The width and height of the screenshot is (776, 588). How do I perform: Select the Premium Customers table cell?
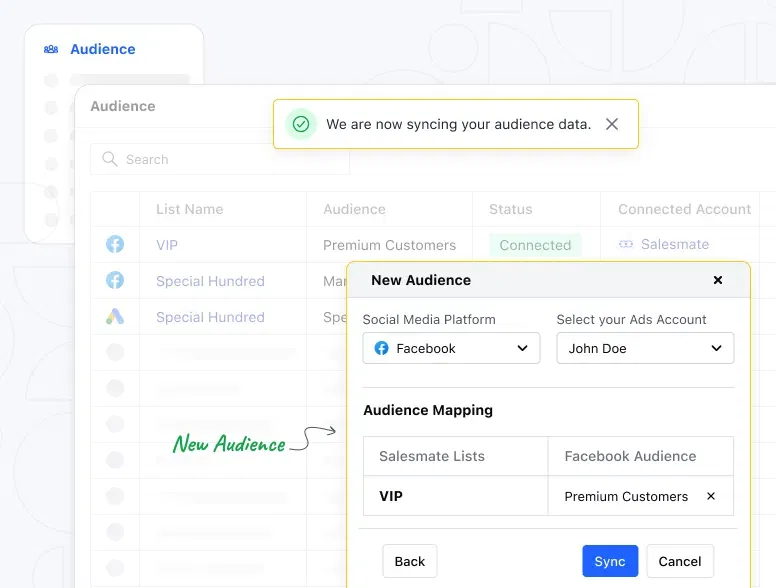pos(389,245)
